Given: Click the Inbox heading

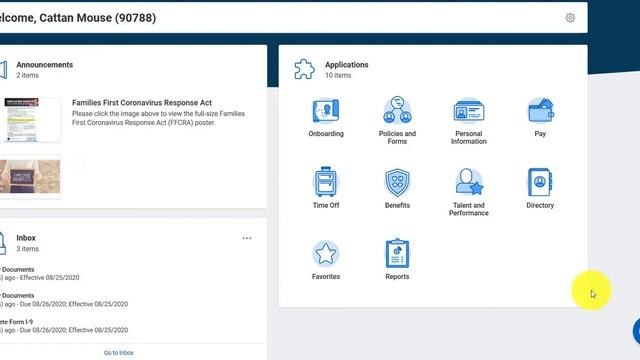Looking at the screenshot, I should pyautogui.click(x=26, y=238).
